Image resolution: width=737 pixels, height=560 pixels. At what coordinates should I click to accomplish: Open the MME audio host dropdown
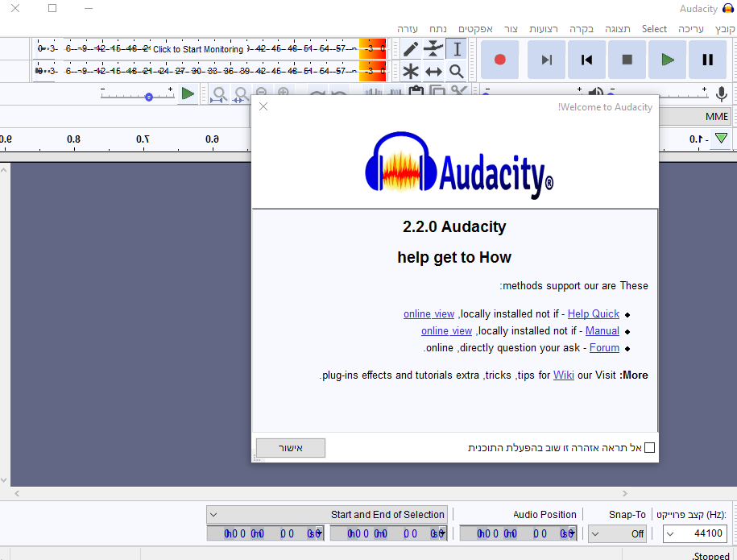click(694, 117)
